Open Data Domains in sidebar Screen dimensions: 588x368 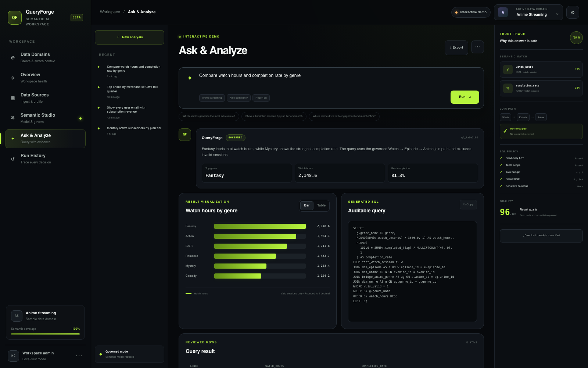pyautogui.click(x=45, y=57)
